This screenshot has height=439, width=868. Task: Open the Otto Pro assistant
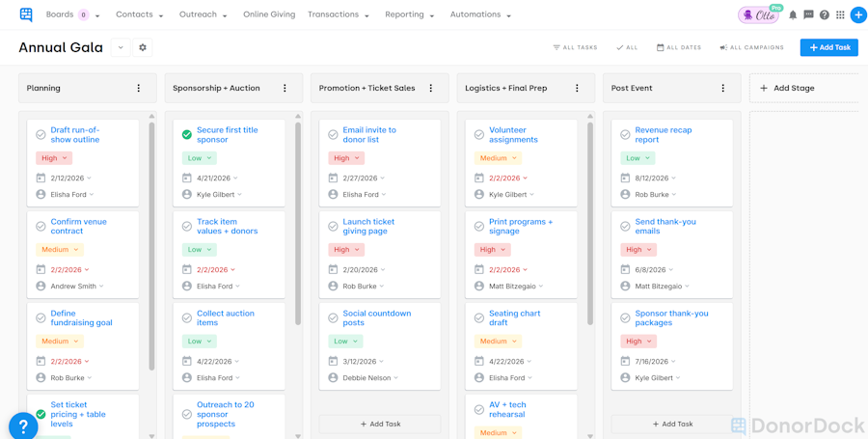click(760, 15)
